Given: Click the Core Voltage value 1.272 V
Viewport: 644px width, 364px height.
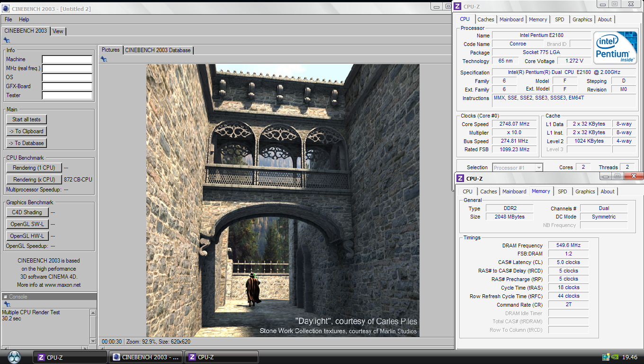Looking at the screenshot, I should (x=574, y=61).
